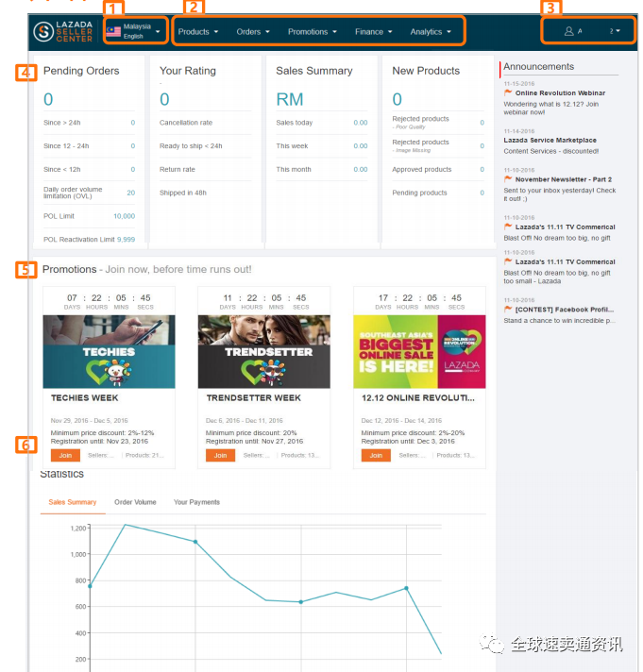This screenshot has width=643, height=672.
Task: Click the Your Rating score
Action: point(164,99)
